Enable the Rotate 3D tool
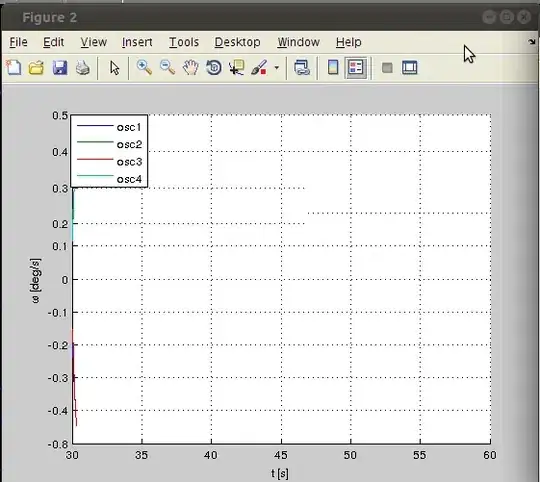 214,67
